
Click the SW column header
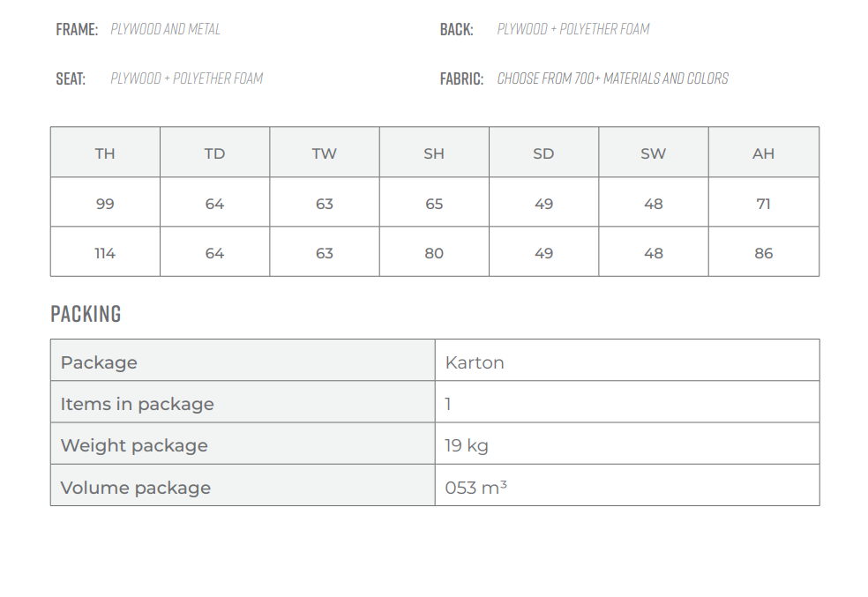tap(654, 153)
